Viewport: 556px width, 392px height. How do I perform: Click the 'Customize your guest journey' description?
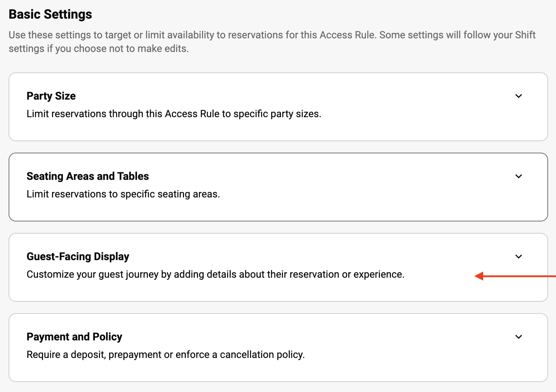click(215, 274)
